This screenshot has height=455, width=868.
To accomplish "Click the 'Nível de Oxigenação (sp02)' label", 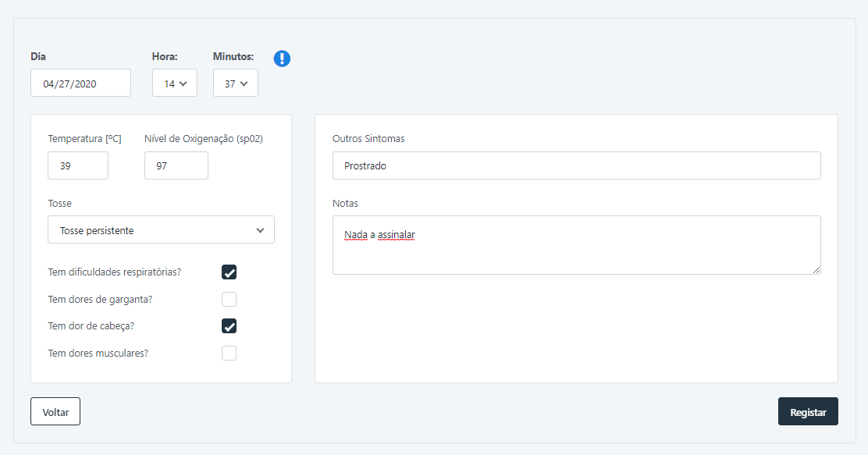I will [204, 138].
